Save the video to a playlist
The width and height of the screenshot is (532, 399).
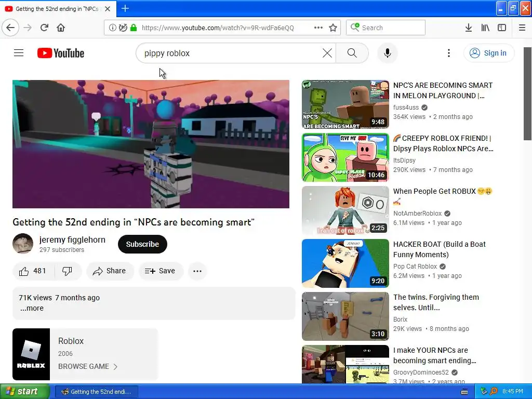point(161,271)
